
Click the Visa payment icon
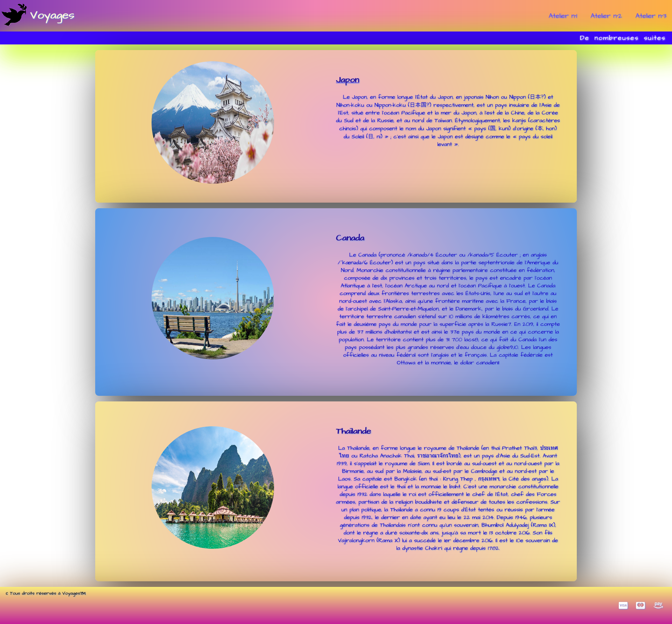pos(623,605)
